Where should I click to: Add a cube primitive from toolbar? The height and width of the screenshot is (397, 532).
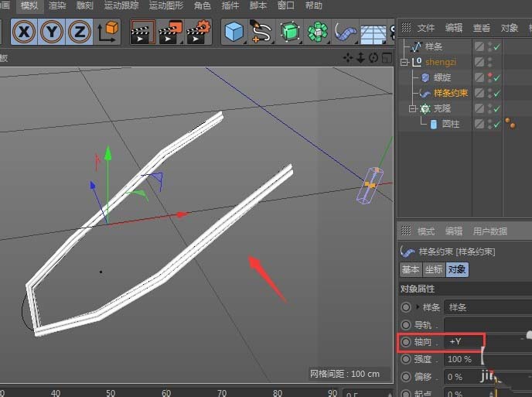click(x=234, y=33)
